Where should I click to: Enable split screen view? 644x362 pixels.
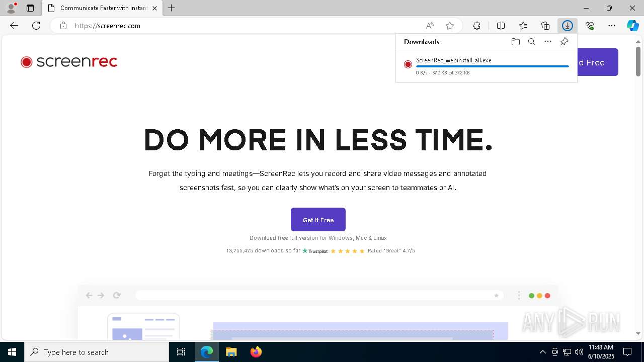click(501, 26)
